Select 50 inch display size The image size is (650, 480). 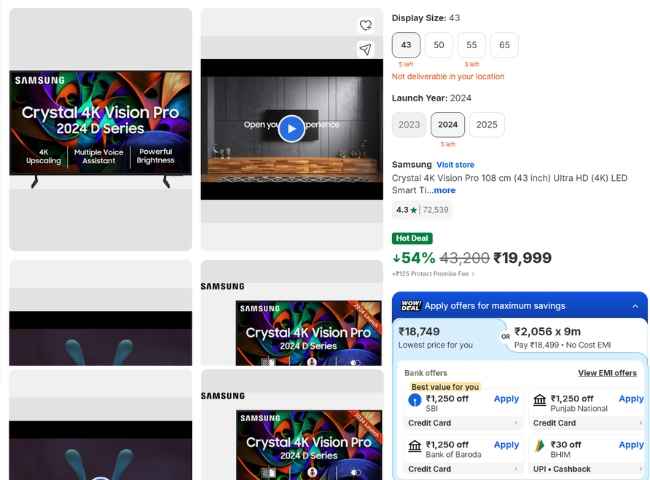439,45
